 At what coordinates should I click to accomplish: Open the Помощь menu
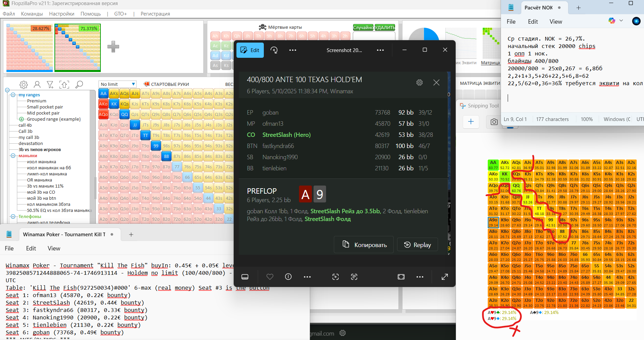[91, 14]
